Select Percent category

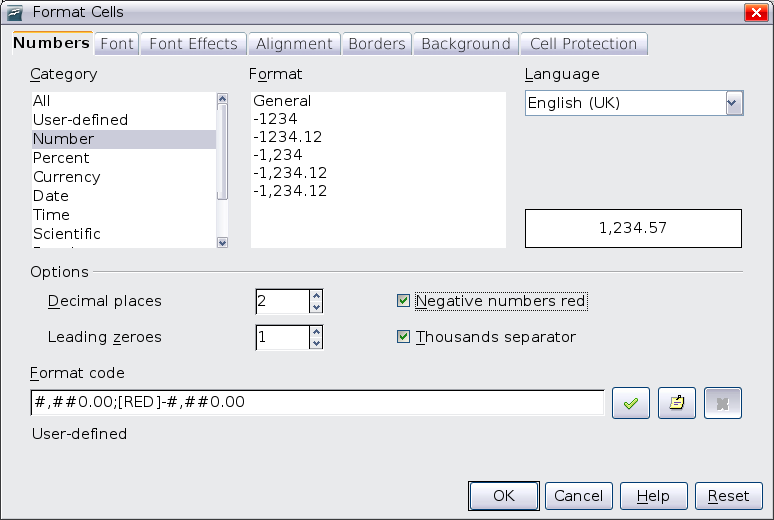click(123, 158)
